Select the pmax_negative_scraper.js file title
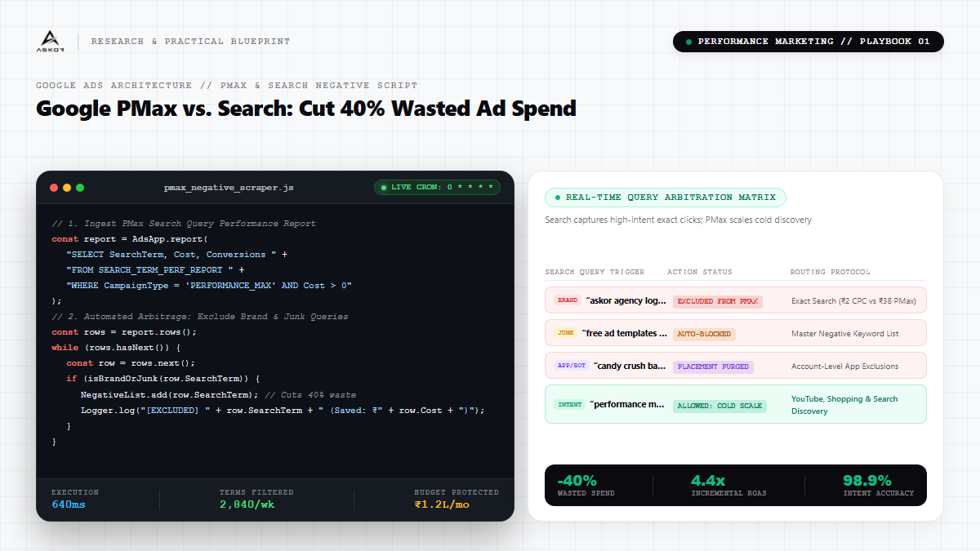This screenshot has height=551, width=980. tap(229, 188)
